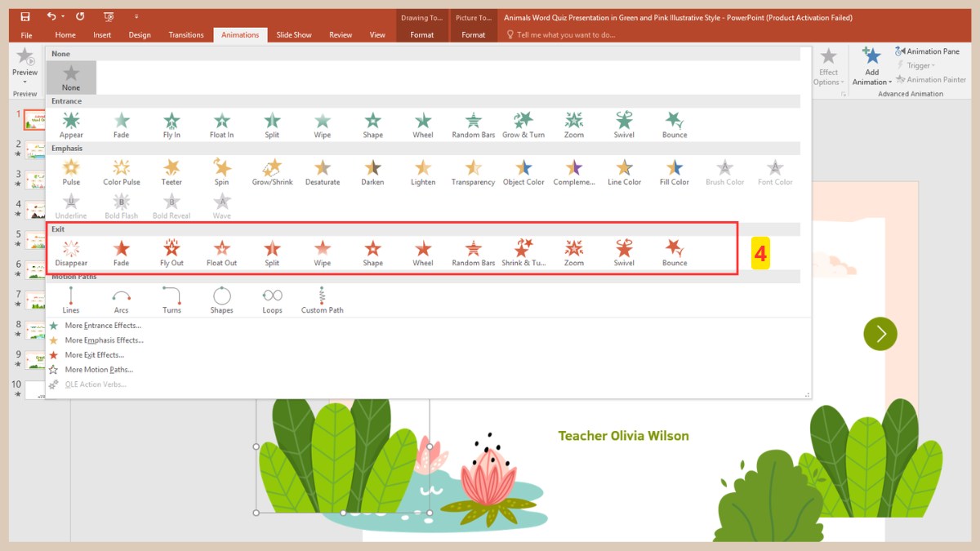
Task: Choose the Grow & Turn entrance animation
Action: click(523, 122)
